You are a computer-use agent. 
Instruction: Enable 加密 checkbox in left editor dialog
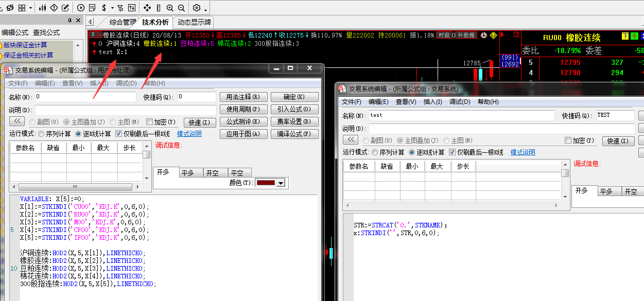click(x=150, y=122)
